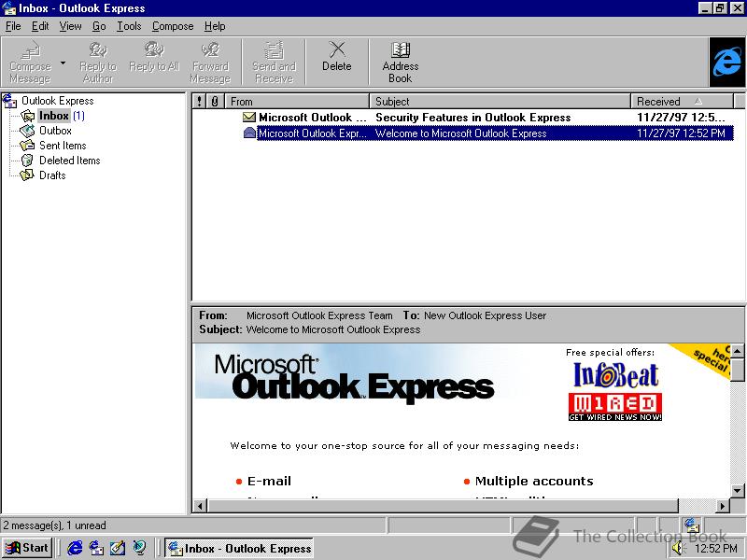Click the Deleted Items trash icon

(x=27, y=160)
